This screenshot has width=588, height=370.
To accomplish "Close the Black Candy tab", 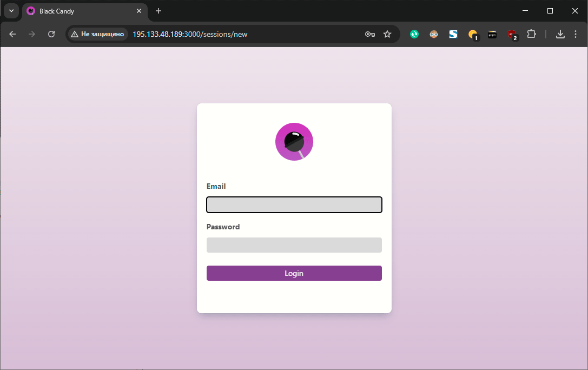I will (139, 11).
